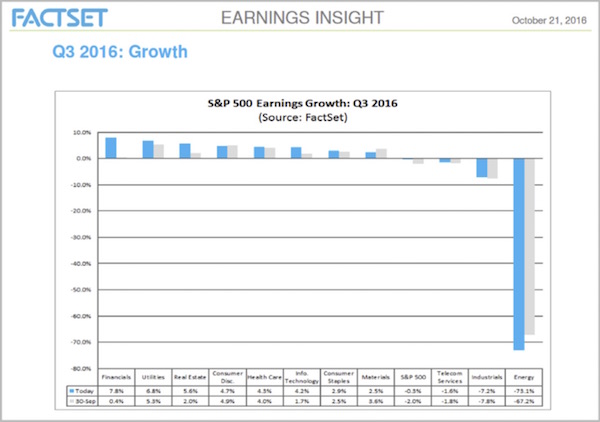Click the 'Utilities' column header
This screenshot has height=422, width=600.
[x=153, y=377]
